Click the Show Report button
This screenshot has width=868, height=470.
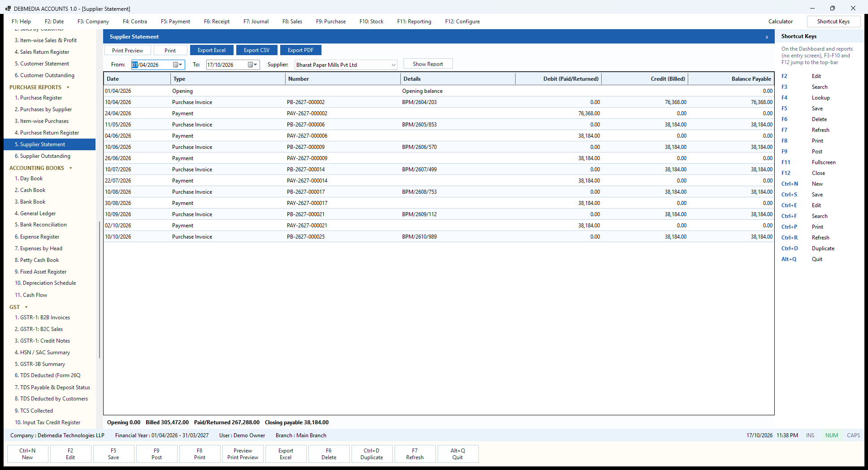(x=428, y=64)
